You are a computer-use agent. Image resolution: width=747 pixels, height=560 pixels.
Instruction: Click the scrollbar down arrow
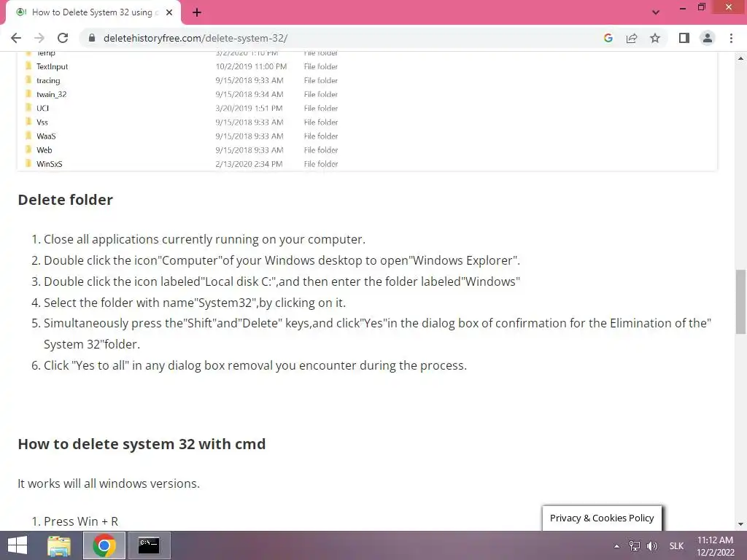tap(741, 524)
